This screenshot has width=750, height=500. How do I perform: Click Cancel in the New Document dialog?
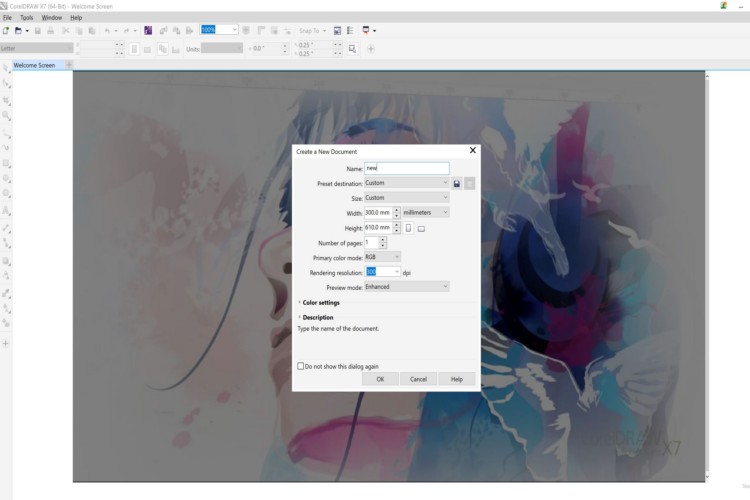click(x=418, y=379)
